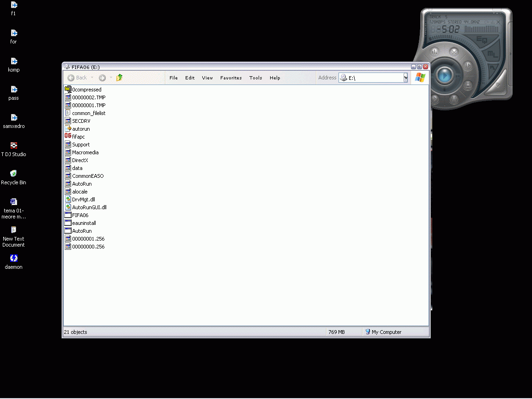Screen dimensions: 532x399
Task: Select the file 00000001.256
Action: 88,238
